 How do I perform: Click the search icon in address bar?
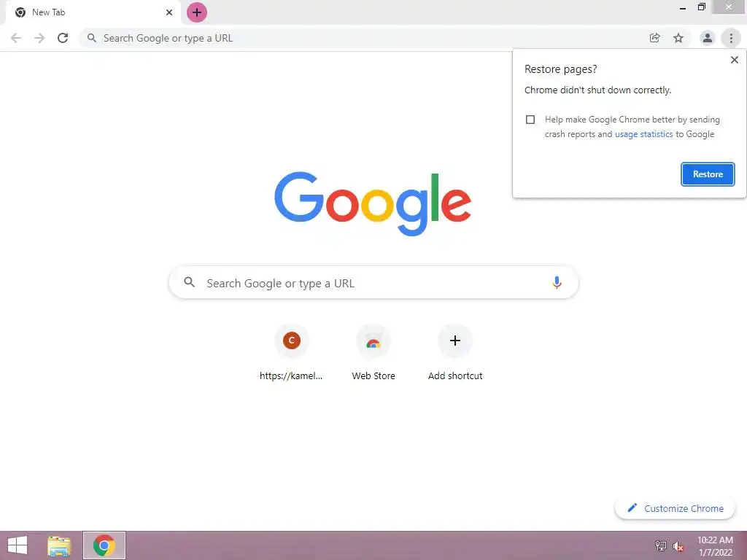(92, 38)
